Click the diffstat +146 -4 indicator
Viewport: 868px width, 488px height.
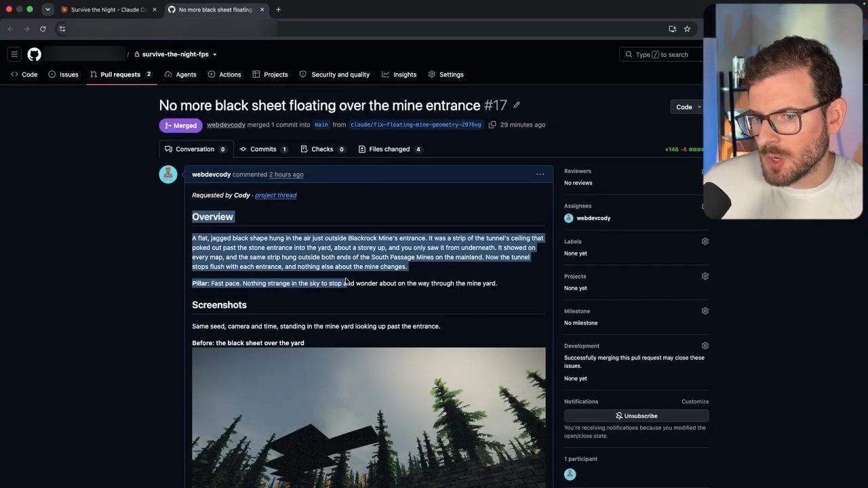[x=684, y=149]
